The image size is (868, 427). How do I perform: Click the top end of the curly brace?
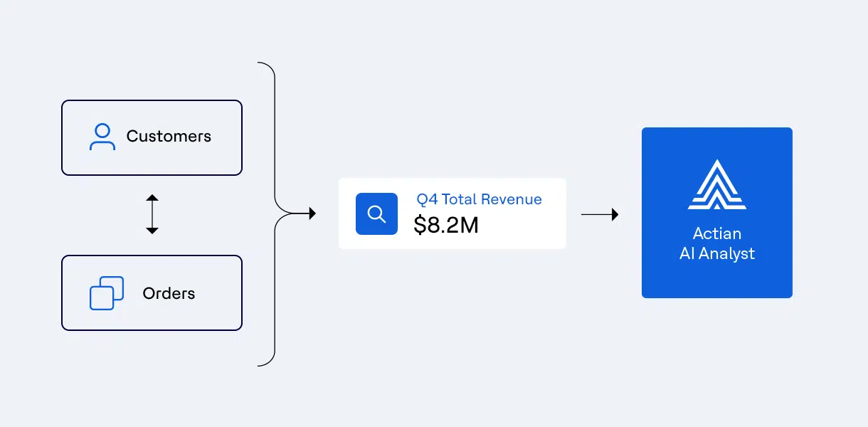(260, 63)
